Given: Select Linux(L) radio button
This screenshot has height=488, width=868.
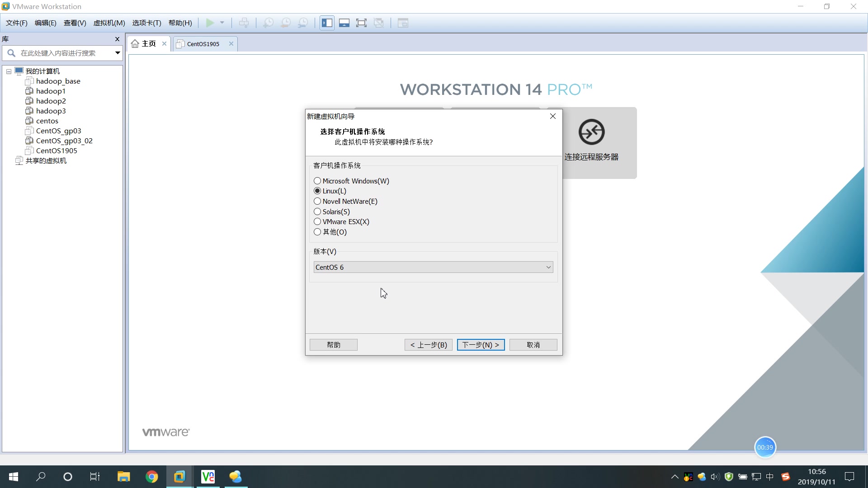Looking at the screenshot, I should tap(317, 191).
